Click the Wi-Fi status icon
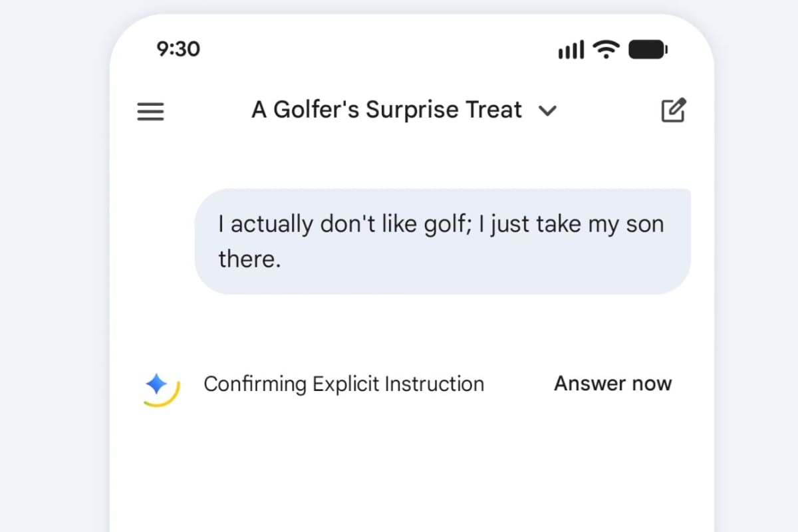Screen dimensions: 798x532 [x=606, y=49]
